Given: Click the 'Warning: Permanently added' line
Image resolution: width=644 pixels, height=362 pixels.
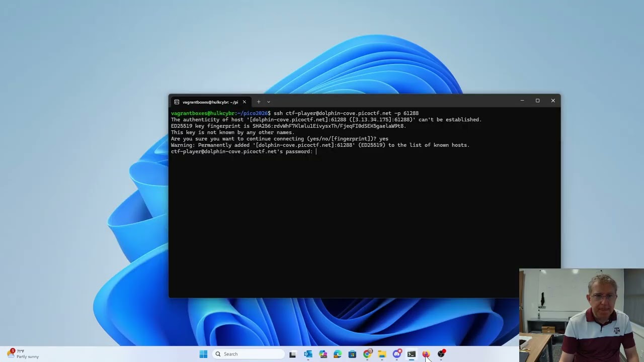Looking at the screenshot, I should point(320,145).
